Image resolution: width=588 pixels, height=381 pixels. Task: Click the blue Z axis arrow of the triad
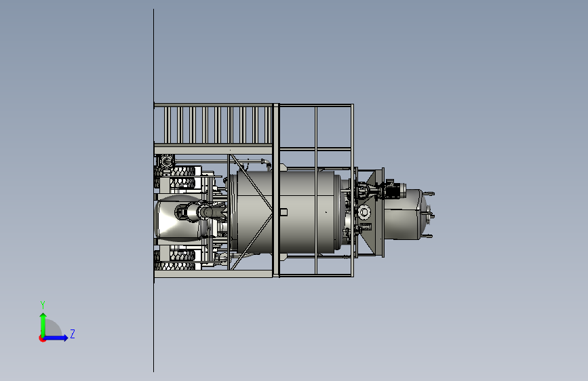[56, 338]
